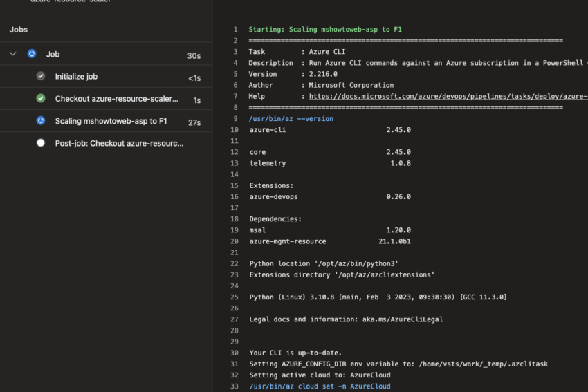588x392 pixels.
Task: Click the green success icon for Checkout step
Action: point(41,99)
